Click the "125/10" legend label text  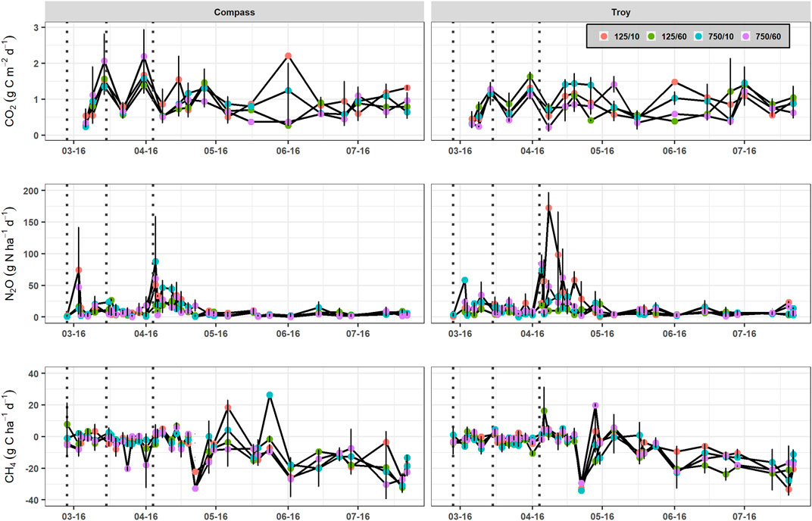[x=626, y=36]
